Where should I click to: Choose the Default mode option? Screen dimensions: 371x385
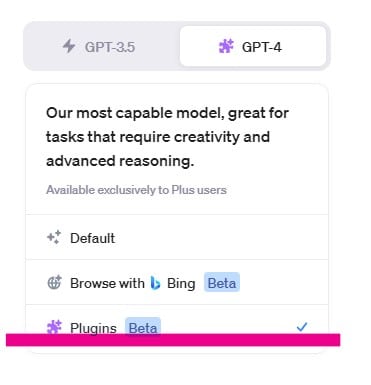177,237
